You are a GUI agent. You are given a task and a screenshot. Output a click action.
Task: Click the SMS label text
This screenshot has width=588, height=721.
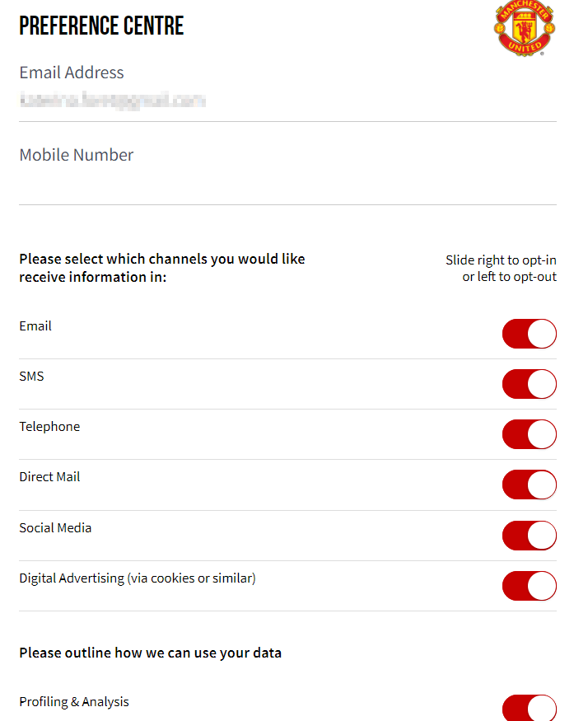31,377
